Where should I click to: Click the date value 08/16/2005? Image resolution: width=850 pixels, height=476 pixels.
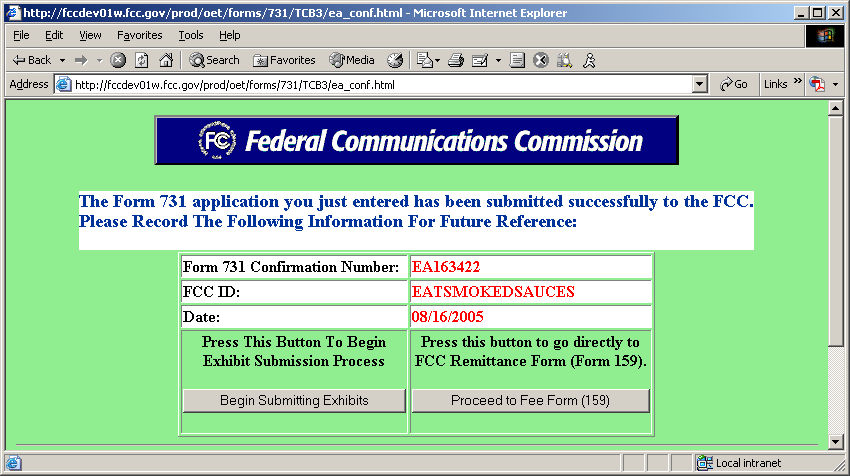click(447, 317)
